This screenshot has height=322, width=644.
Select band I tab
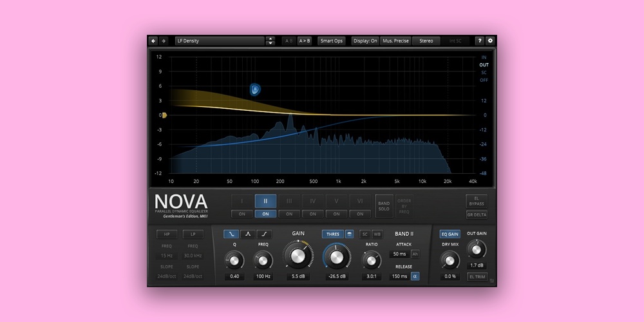coord(242,201)
